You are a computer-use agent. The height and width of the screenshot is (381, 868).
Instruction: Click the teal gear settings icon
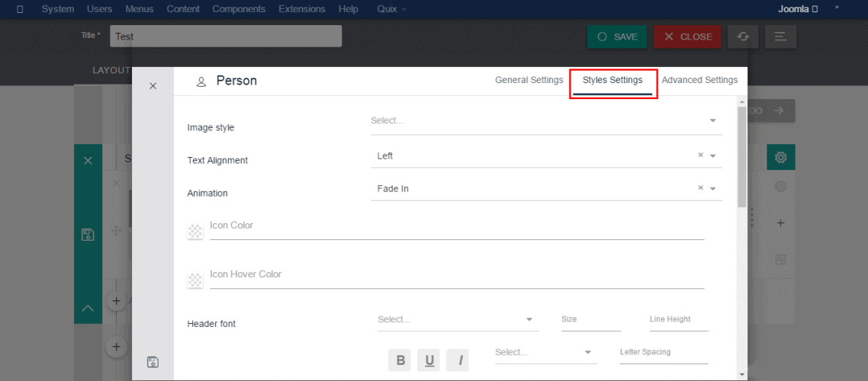point(780,158)
